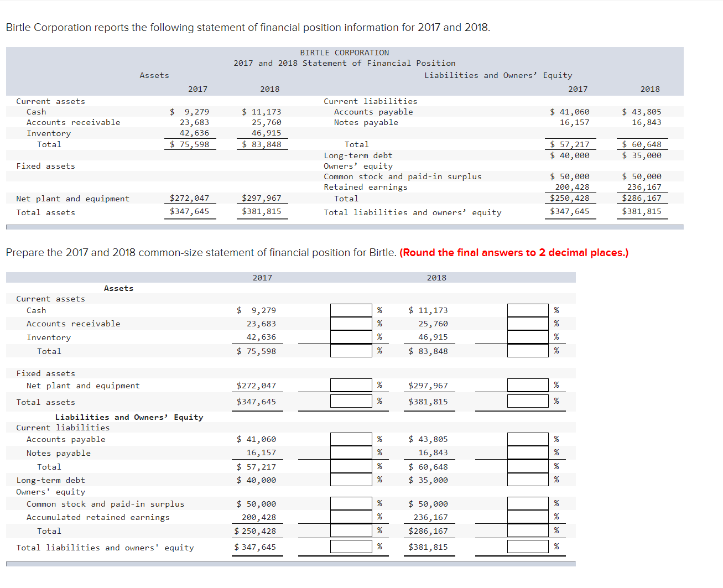Click the 2017 Total current assets percentage box
The width and height of the screenshot is (723, 588).
coord(351,350)
